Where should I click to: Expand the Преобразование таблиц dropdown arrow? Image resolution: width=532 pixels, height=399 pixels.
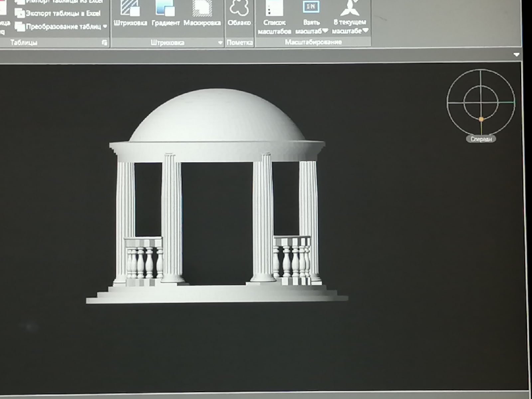pos(105,27)
